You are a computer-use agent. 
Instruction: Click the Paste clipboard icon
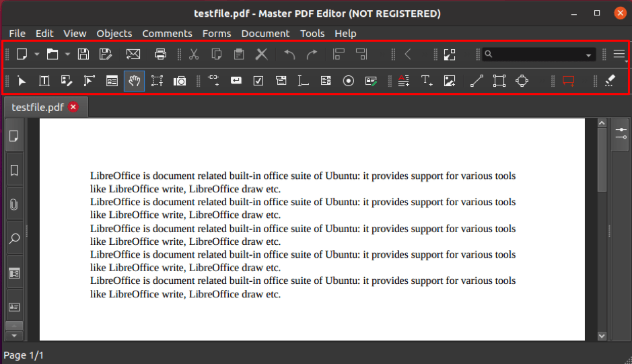coord(239,54)
